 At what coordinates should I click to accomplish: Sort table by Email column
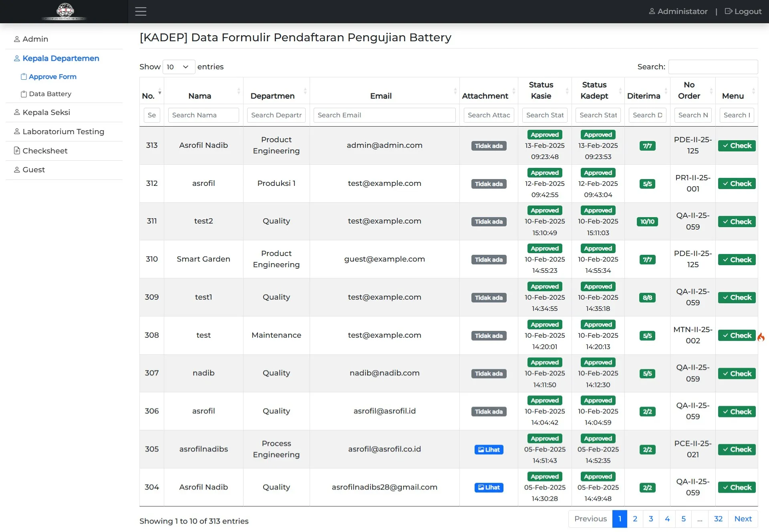[x=384, y=91]
